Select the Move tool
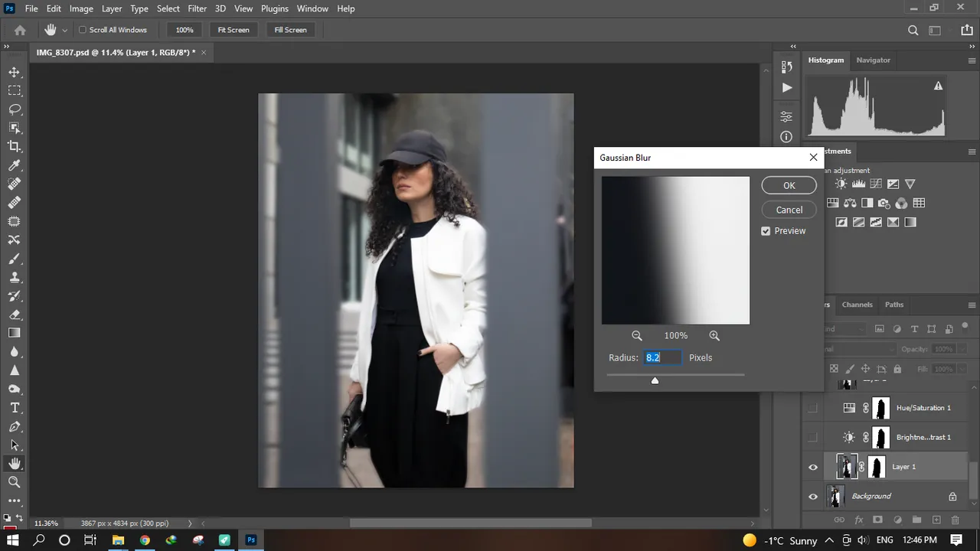The width and height of the screenshot is (980, 551). (x=15, y=72)
